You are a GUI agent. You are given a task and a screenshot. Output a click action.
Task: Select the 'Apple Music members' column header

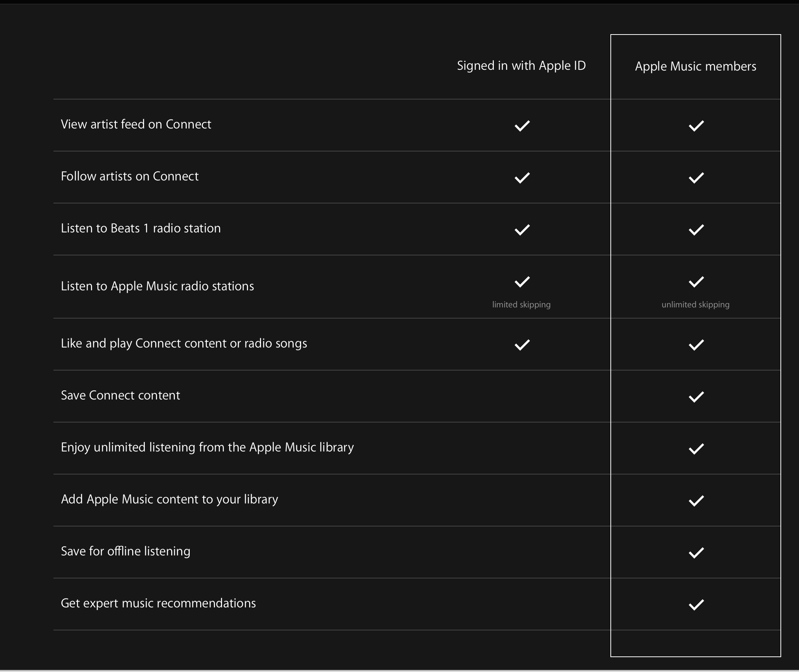(x=695, y=67)
